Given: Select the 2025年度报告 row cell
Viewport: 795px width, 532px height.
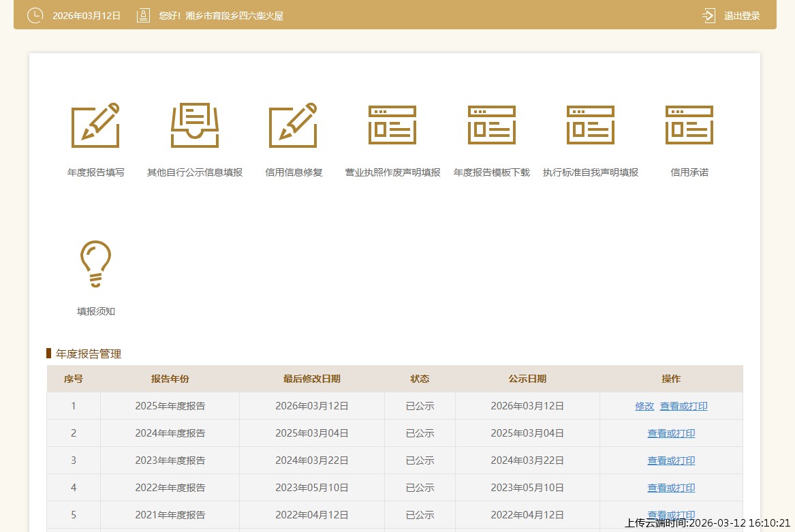Looking at the screenshot, I should point(170,406).
